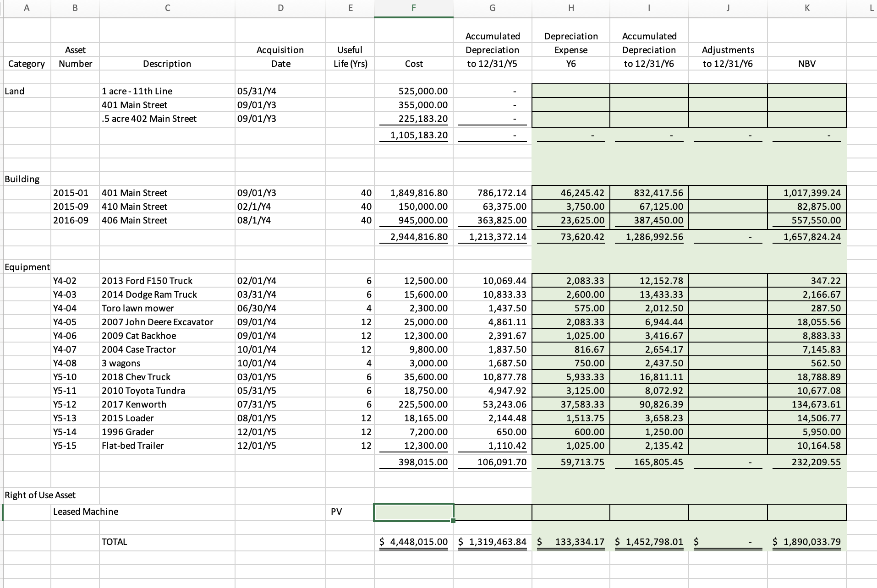The height and width of the screenshot is (588, 877).
Task: Click the 'PV' label cell
Action: 350,512
